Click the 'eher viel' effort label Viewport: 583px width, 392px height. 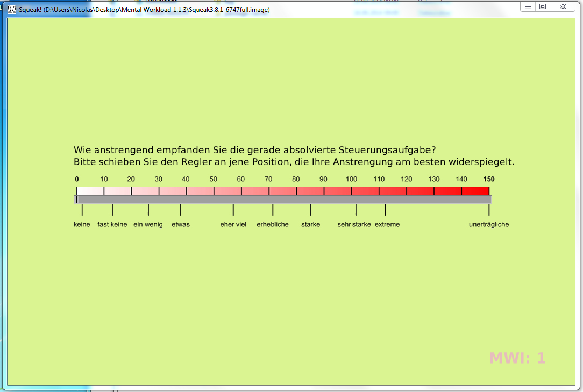(233, 224)
